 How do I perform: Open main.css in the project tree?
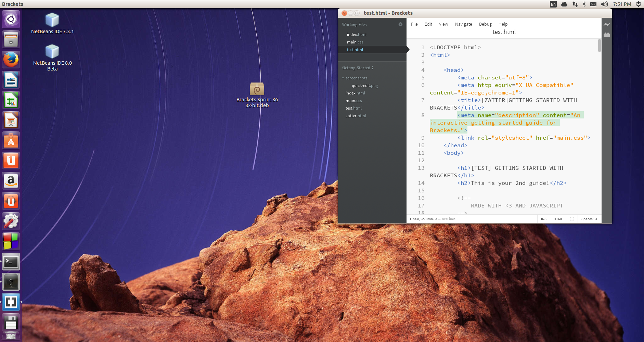point(353,101)
